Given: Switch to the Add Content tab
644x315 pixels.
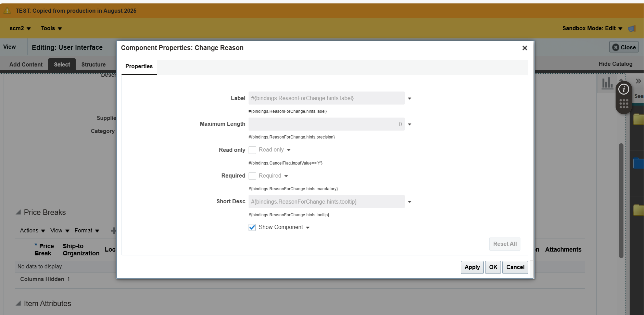Looking at the screenshot, I should pos(26,64).
